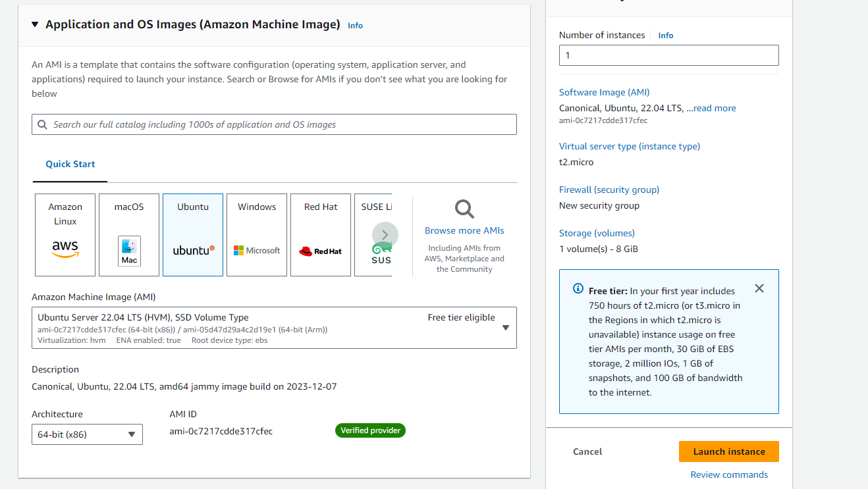
Task: Click the Review commands link
Action: [729, 475]
